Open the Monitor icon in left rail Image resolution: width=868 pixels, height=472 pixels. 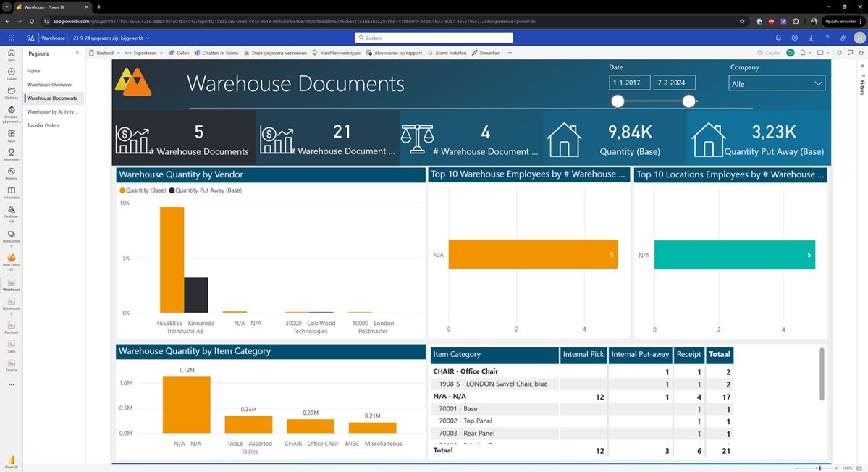click(x=11, y=172)
